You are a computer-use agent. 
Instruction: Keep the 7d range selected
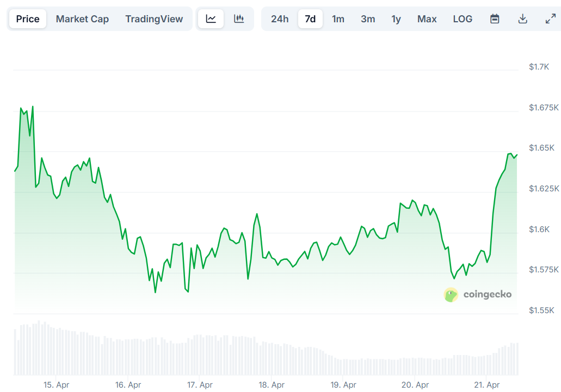pos(310,18)
